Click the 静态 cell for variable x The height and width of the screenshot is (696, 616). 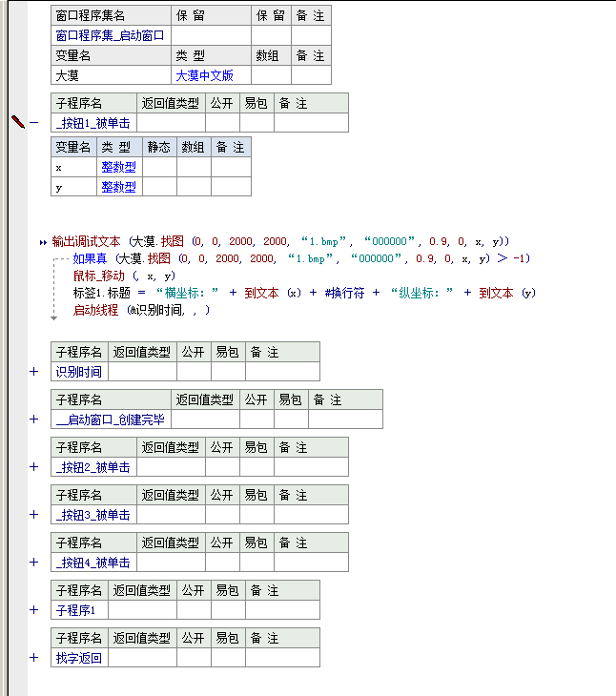(159, 168)
